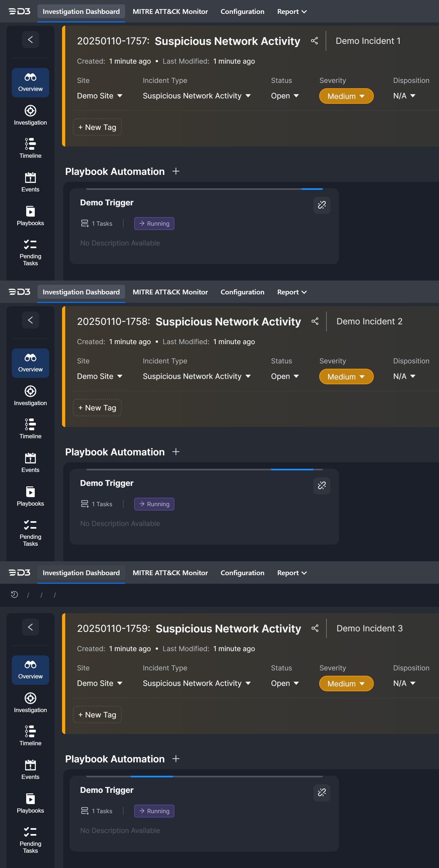Expand the Demo Site dropdown for incident 20250110-1758
Image resolution: width=439 pixels, height=868 pixels.
(99, 377)
